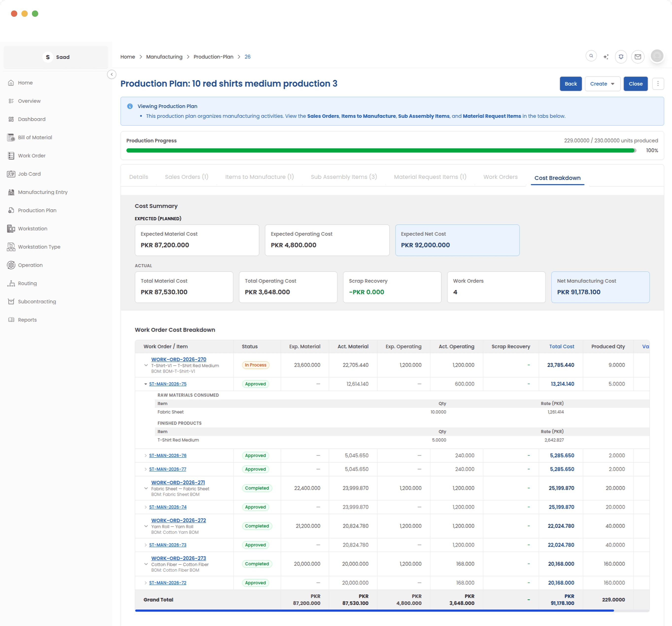Open the AI sparkle assistant icon
Image resolution: width=672 pixels, height=626 pixels.
click(606, 57)
